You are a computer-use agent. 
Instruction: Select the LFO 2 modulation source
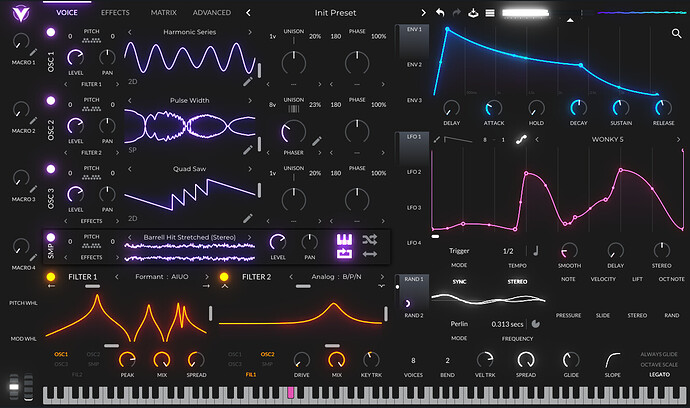412,172
